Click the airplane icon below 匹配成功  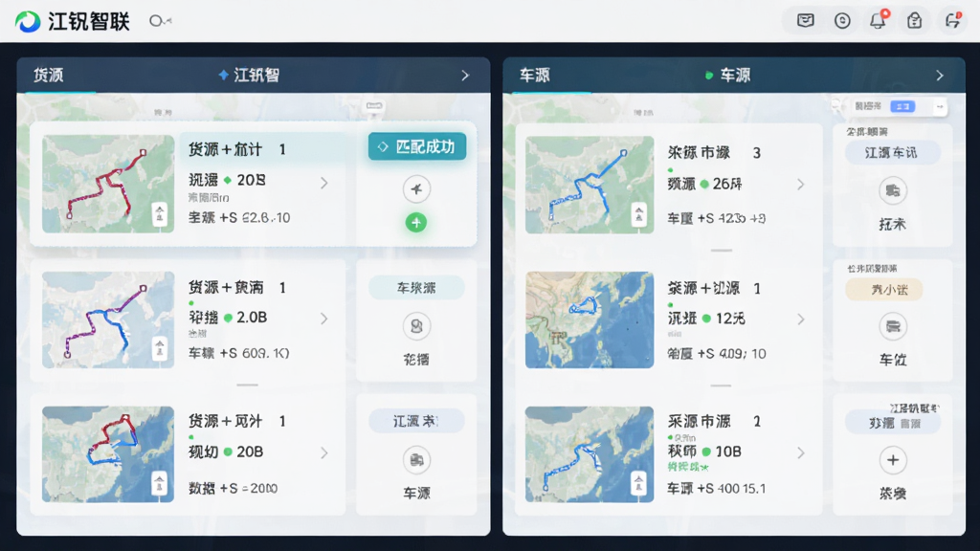pyautogui.click(x=416, y=188)
